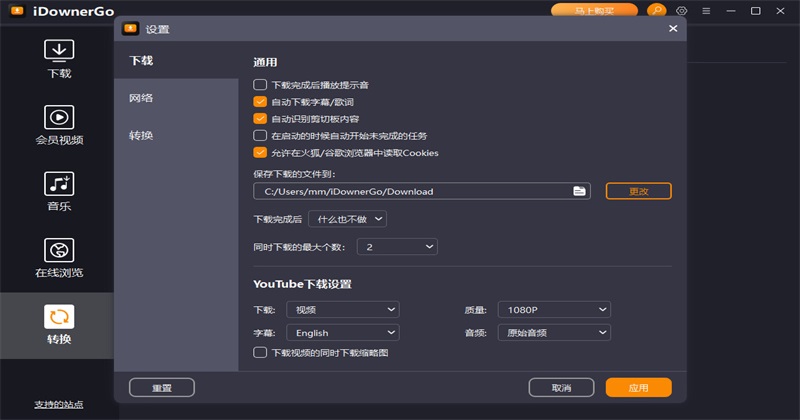
Task: Select the 下载 tab in settings
Action: coord(176,60)
